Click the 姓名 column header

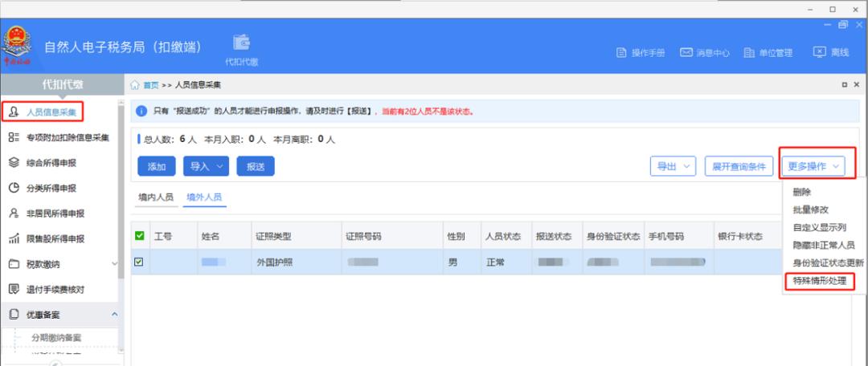[x=211, y=237]
